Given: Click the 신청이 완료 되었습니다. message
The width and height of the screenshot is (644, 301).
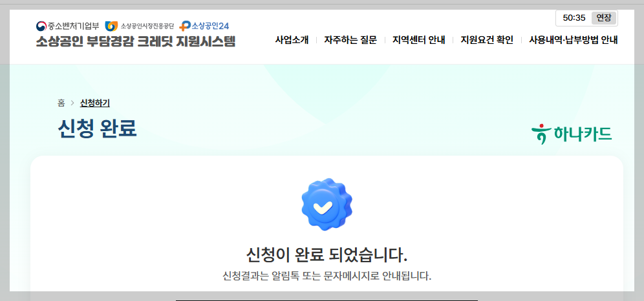Looking at the screenshot, I should (x=327, y=255).
